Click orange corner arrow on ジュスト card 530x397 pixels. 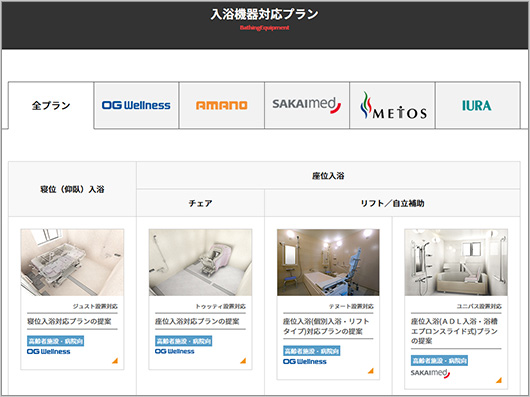pyautogui.click(x=115, y=361)
